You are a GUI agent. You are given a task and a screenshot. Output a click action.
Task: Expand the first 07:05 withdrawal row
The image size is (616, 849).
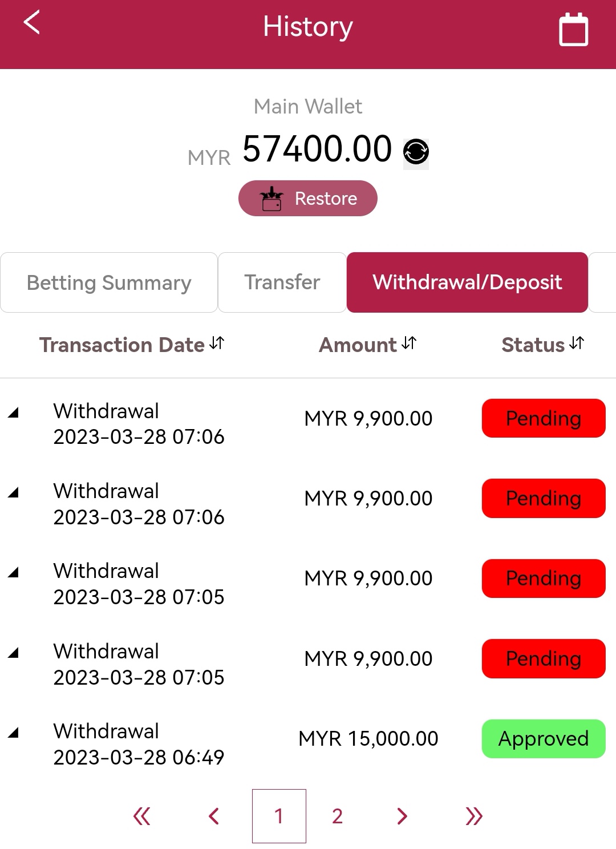click(x=14, y=572)
